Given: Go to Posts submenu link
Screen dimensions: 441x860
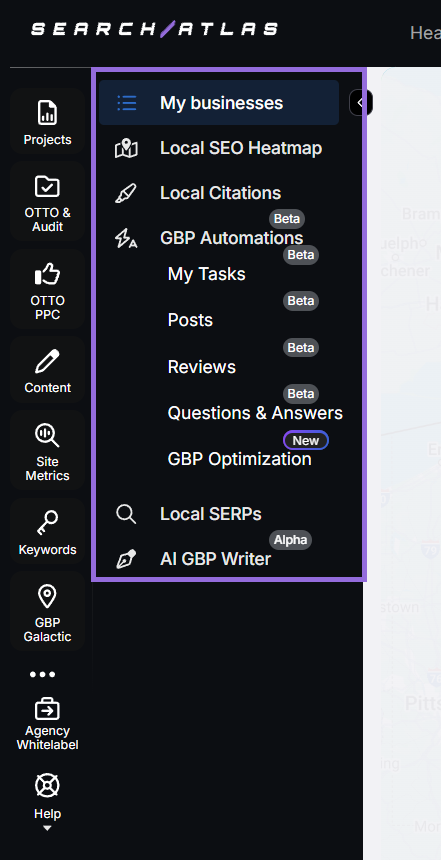Looking at the screenshot, I should tap(190, 320).
